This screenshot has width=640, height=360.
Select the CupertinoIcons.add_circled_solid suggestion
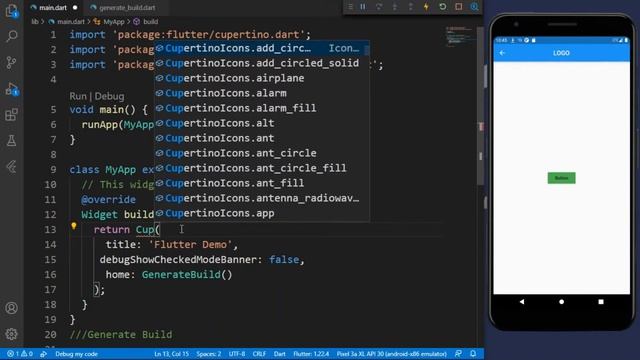point(262,63)
